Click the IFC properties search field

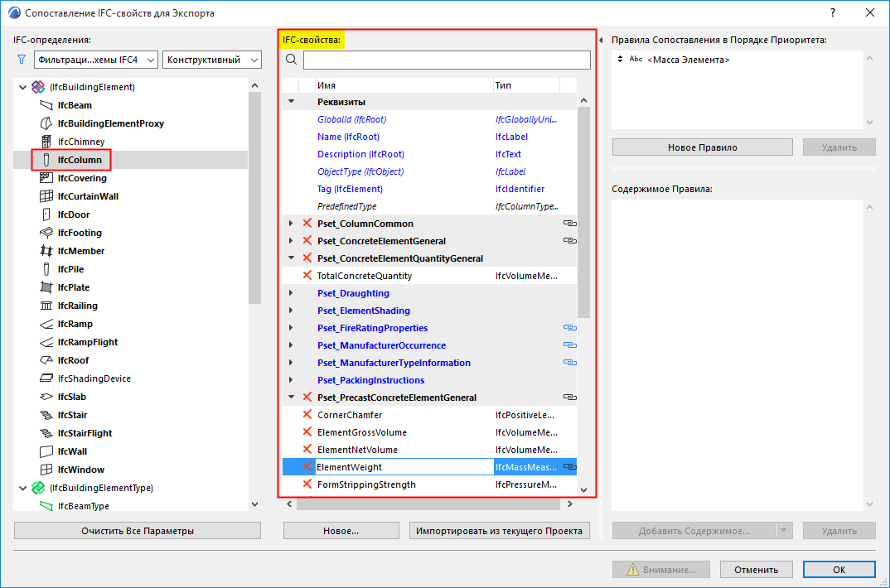447,60
